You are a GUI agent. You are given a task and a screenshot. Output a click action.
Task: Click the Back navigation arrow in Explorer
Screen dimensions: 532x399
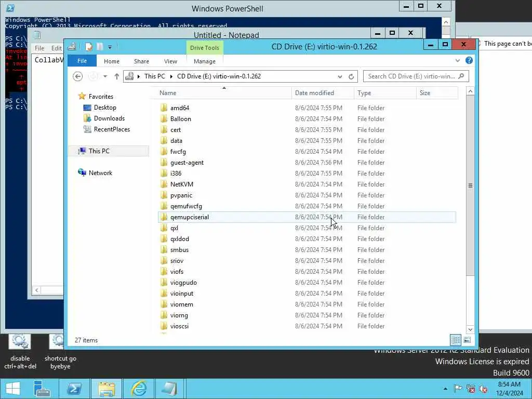point(78,76)
